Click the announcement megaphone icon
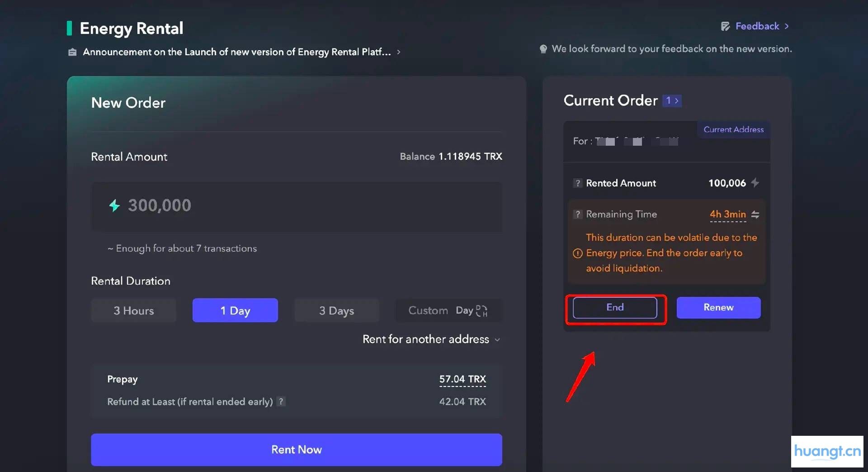868x472 pixels. pyautogui.click(x=72, y=52)
